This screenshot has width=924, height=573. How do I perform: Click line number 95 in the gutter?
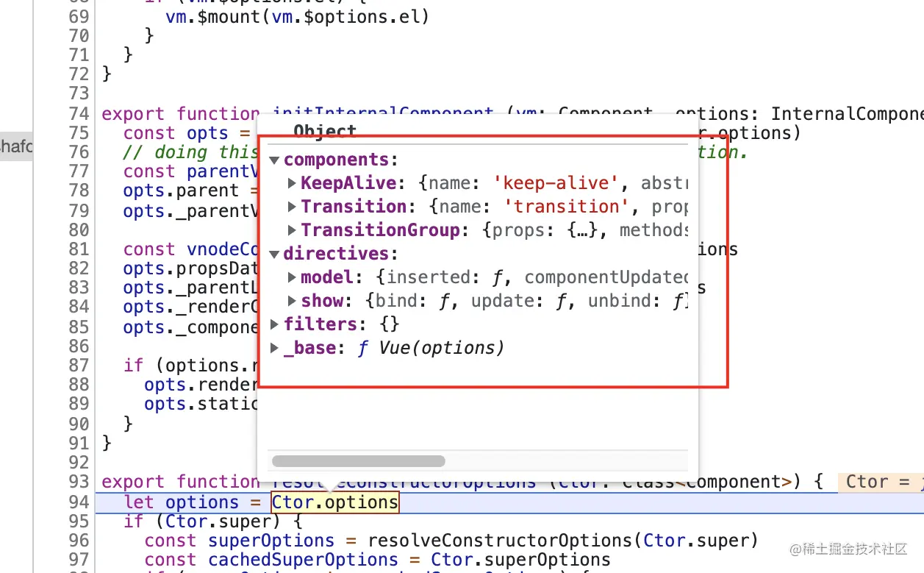[x=78, y=522]
